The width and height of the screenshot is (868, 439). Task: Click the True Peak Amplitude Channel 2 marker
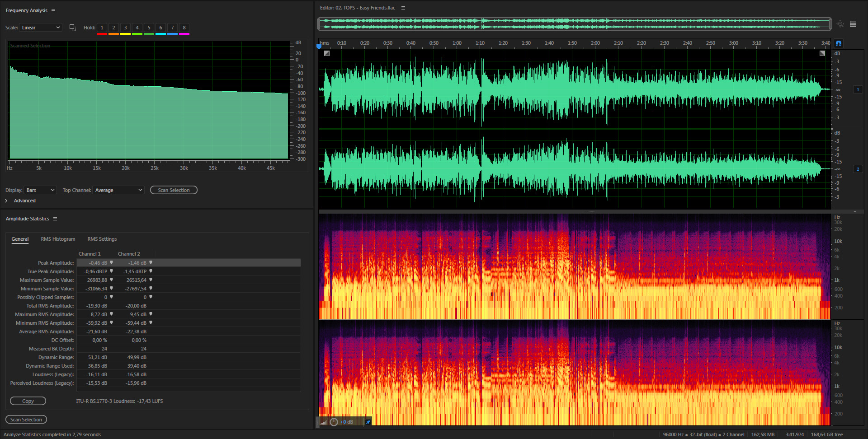coord(151,271)
